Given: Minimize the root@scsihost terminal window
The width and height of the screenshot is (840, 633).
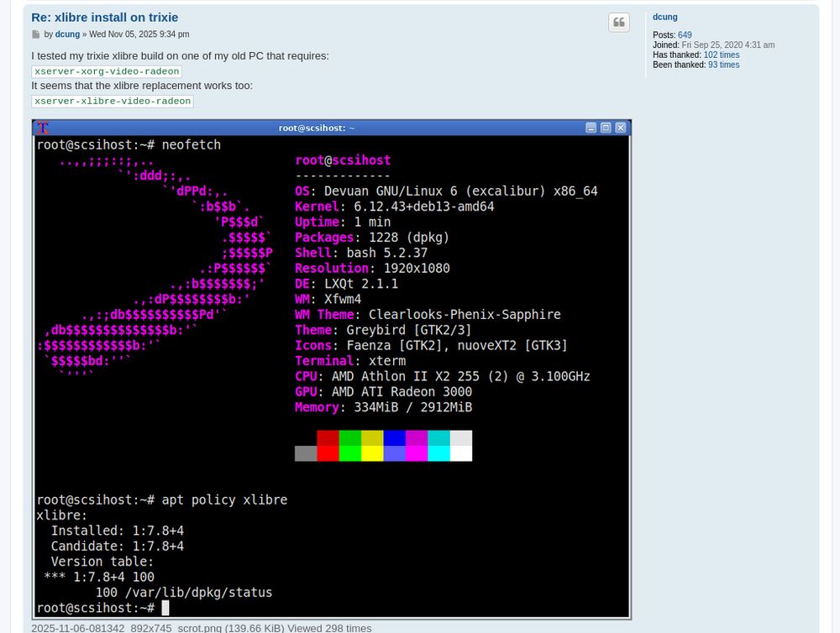Looking at the screenshot, I should point(591,128).
